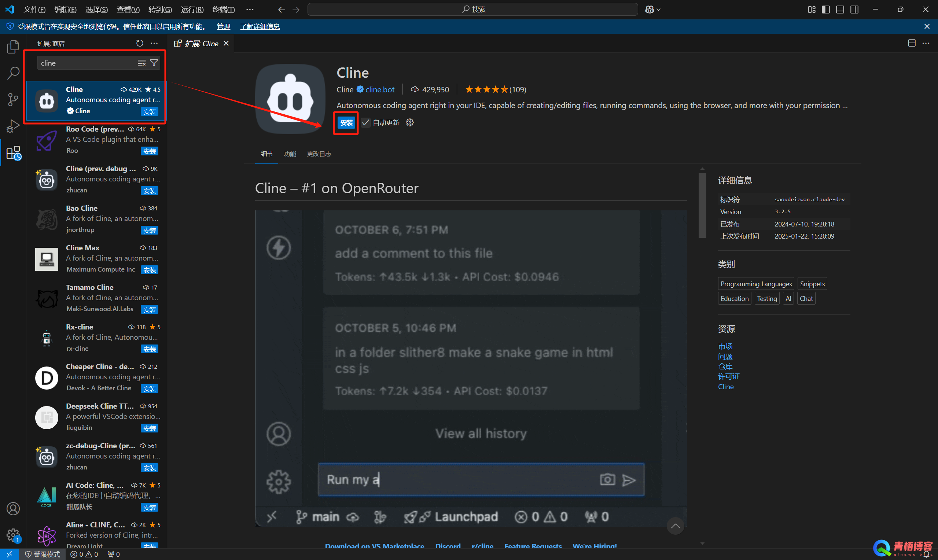Open the 运行(R) menu
This screenshot has height=560, width=938.
pos(192,10)
